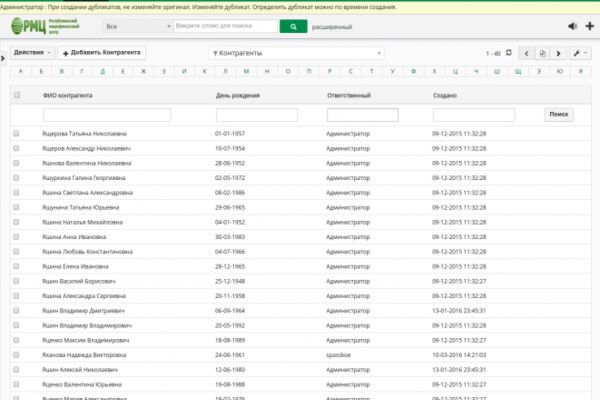Click birth date 20-05-1992

click(x=230, y=326)
